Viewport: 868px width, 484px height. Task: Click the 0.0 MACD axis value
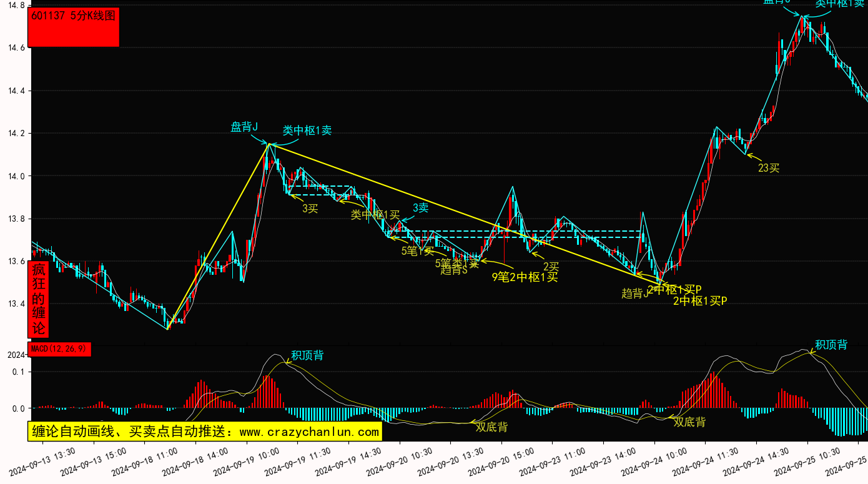17,408
